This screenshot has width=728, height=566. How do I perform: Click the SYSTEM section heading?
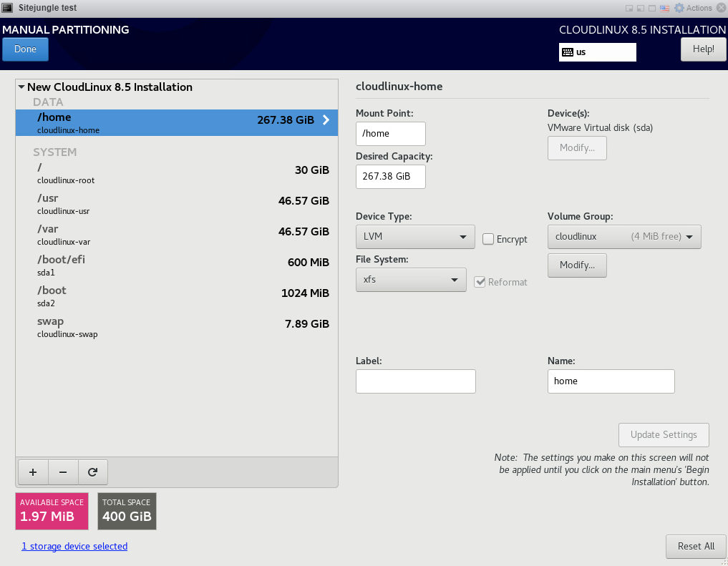coord(55,152)
